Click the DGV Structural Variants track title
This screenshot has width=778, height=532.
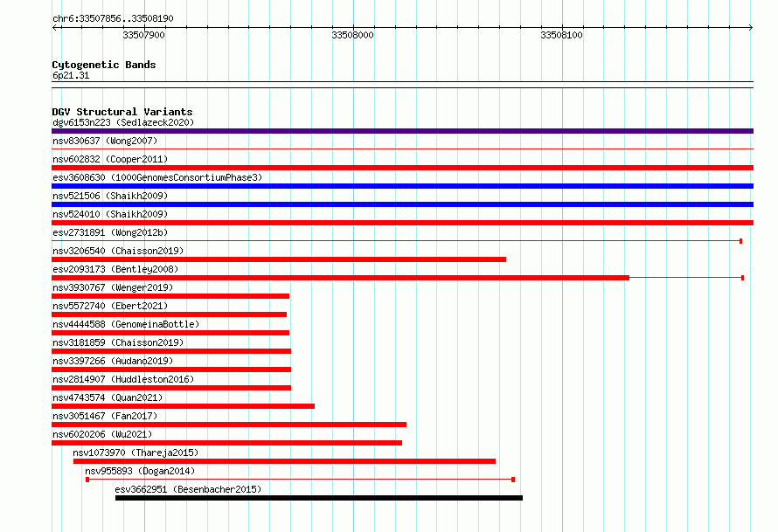coord(122,112)
